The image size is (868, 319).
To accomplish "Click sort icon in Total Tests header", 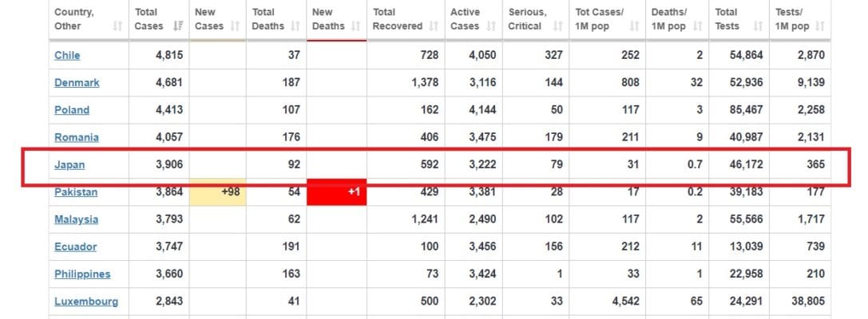I will pos(758,26).
